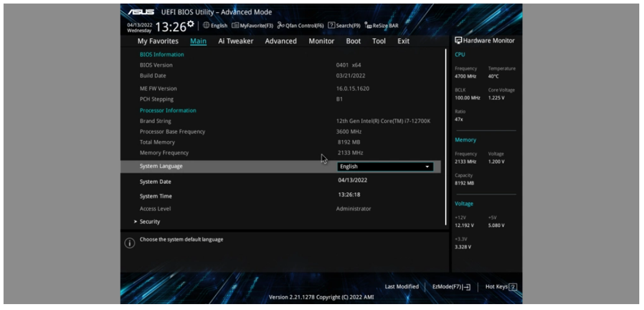The height and width of the screenshot is (310, 644).
Task: Click CPU Temperature 40°C reading
Action: [x=493, y=76]
